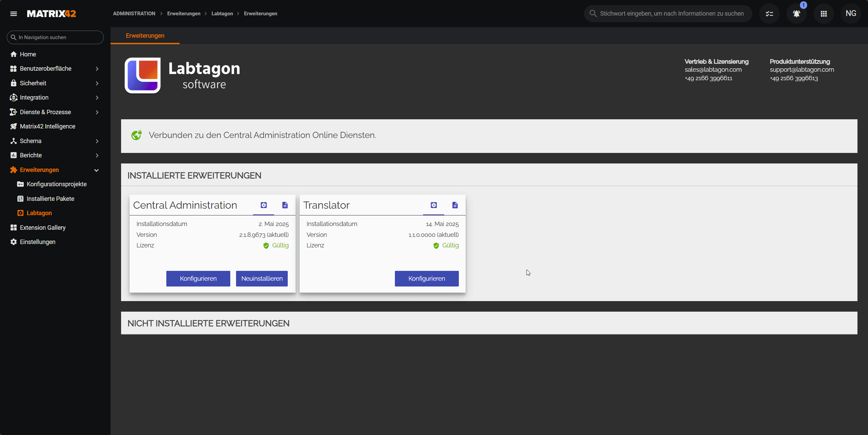Open the NG user avatar menu
Image resolution: width=868 pixels, height=435 pixels.
(x=851, y=14)
